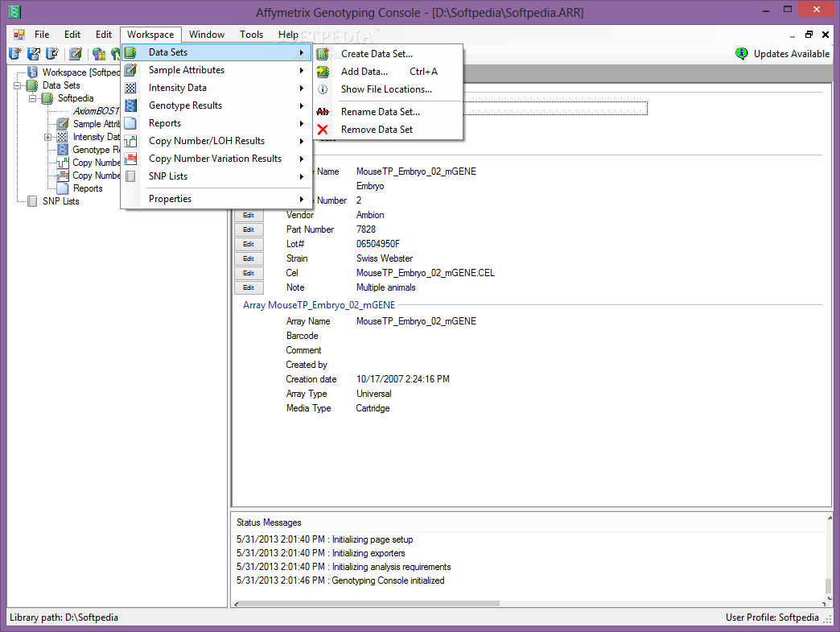This screenshot has width=840, height=632.
Task: Open the Tools menu
Action: click(251, 35)
